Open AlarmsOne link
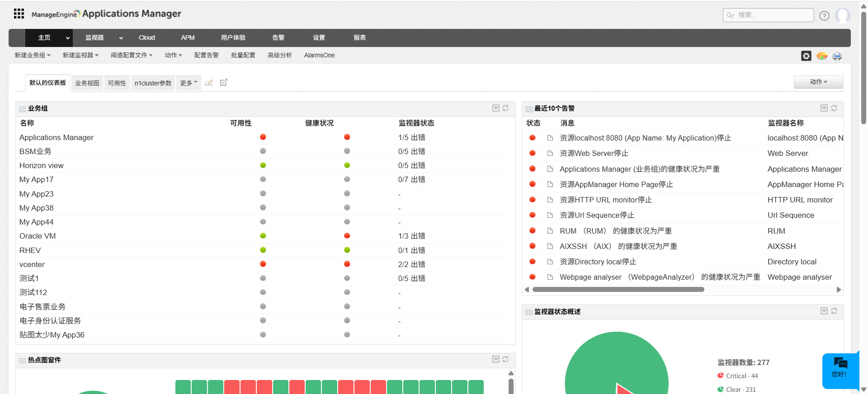The height and width of the screenshot is (394, 868). click(x=320, y=55)
